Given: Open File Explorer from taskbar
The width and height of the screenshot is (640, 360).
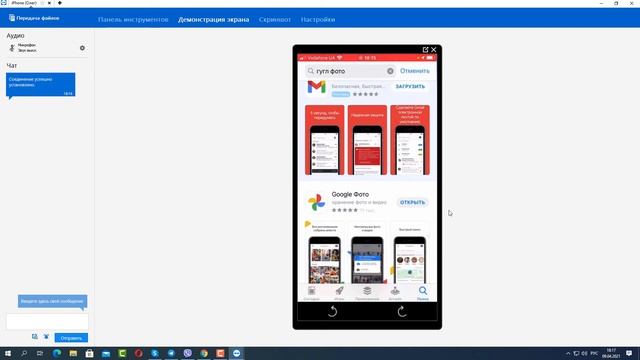Looking at the screenshot, I should point(73,353).
